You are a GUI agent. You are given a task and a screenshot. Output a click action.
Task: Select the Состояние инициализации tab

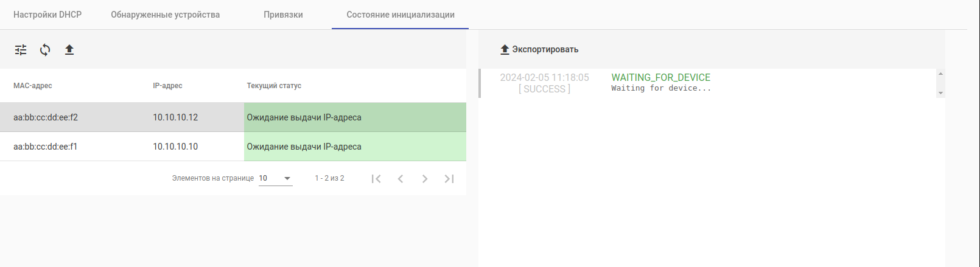point(401,15)
